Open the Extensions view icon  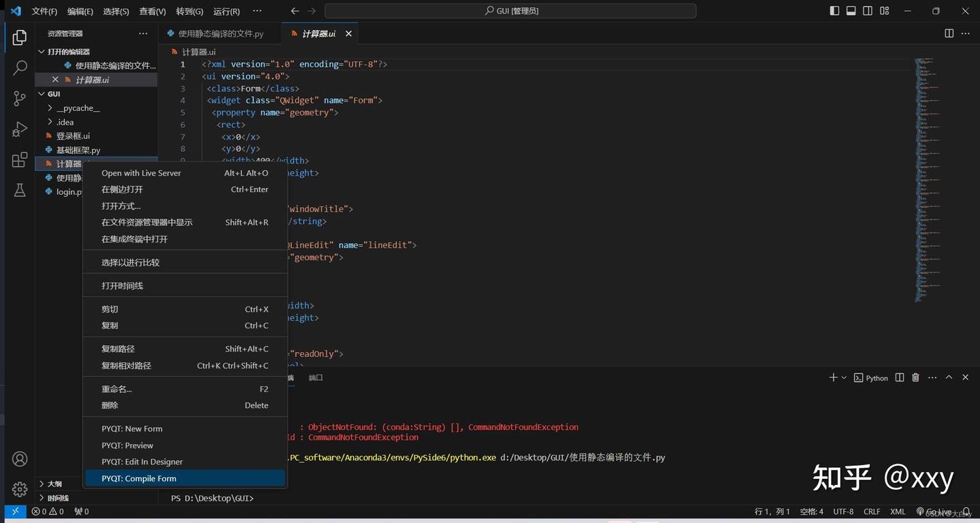(20, 160)
